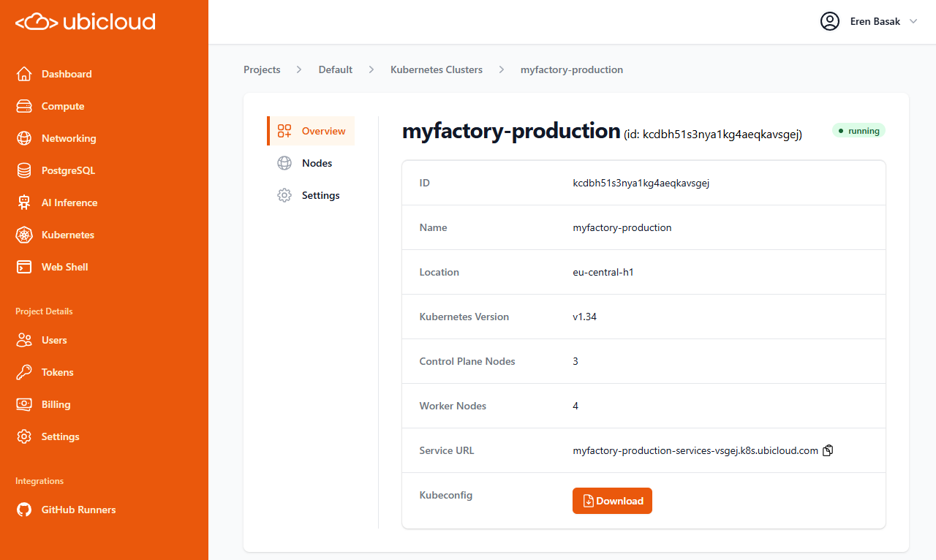Open the Networking globe icon in sidebar
The image size is (936, 560).
[24, 138]
